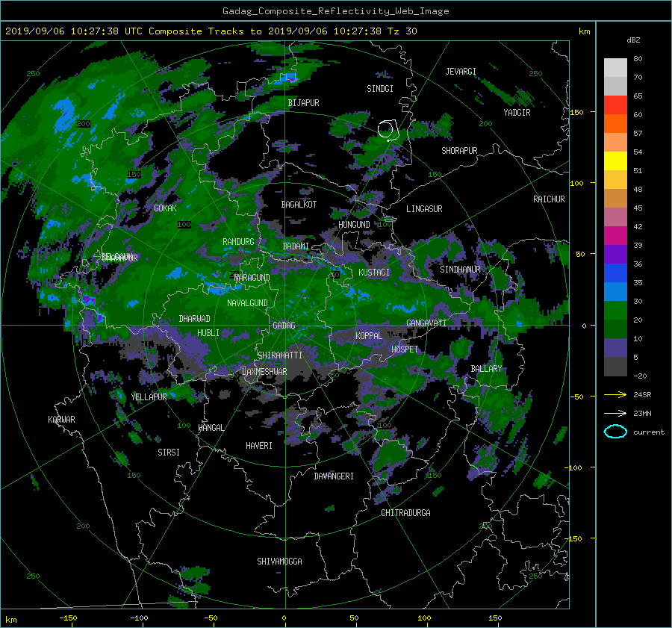Image resolution: width=672 pixels, height=628 pixels.
Task: Click the -150 tick on bottom axis
Action: pyautogui.click(x=68, y=618)
